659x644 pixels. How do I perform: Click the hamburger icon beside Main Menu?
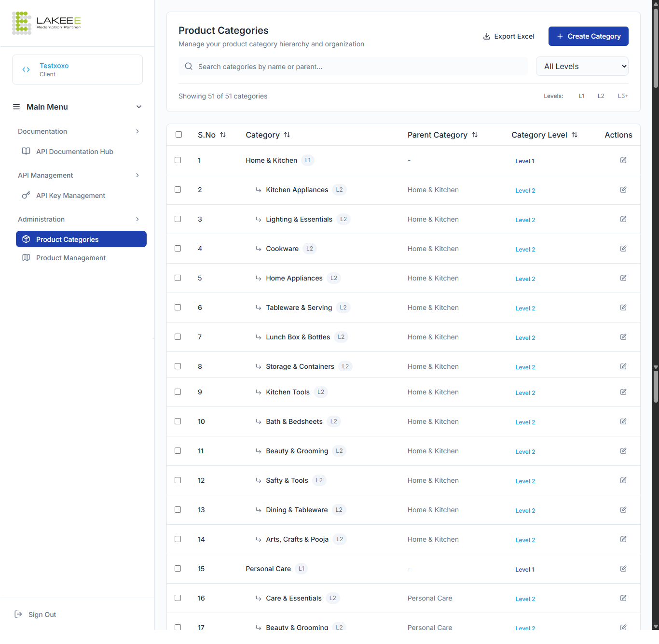pyautogui.click(x=16, y=107)
